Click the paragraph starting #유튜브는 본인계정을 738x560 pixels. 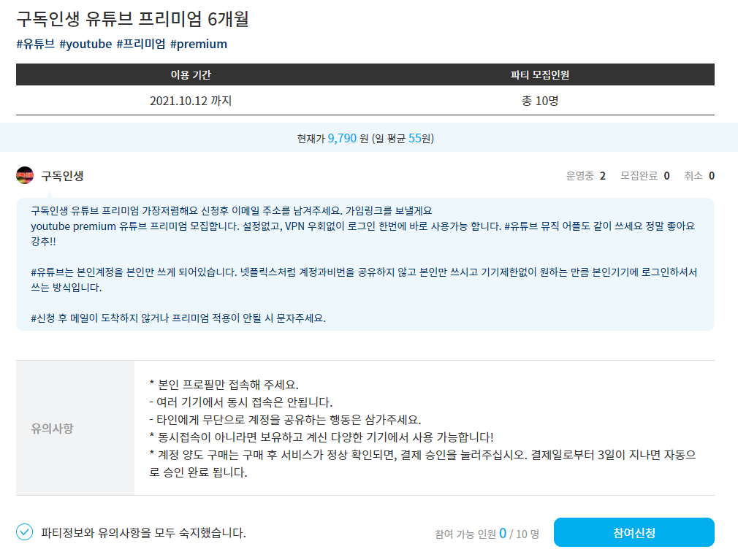pos(365,280)
